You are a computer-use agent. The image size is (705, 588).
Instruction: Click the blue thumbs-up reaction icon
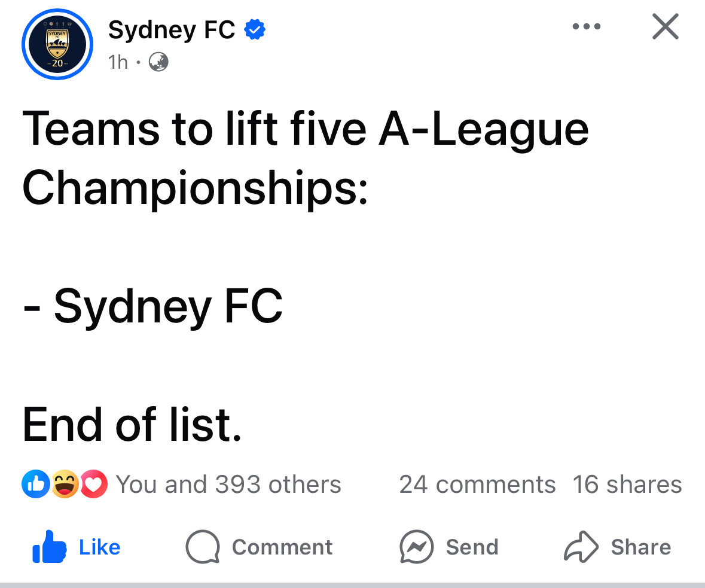coord(35,484)
